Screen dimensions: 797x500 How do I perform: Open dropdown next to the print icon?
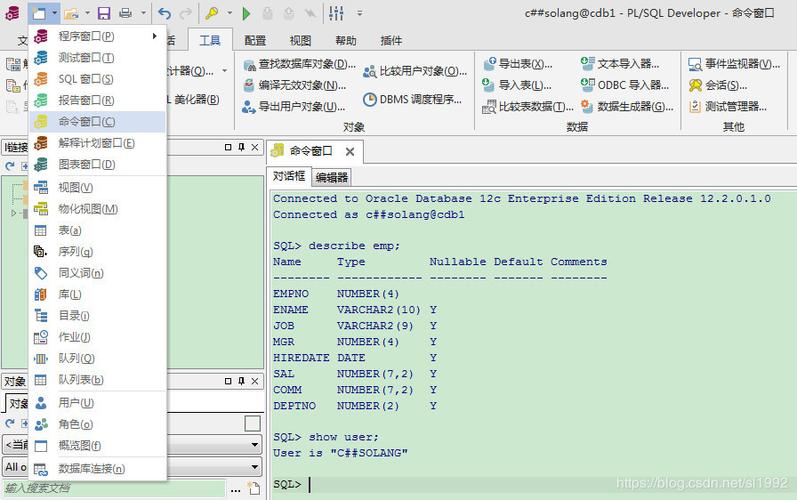(x=143, y=13)
